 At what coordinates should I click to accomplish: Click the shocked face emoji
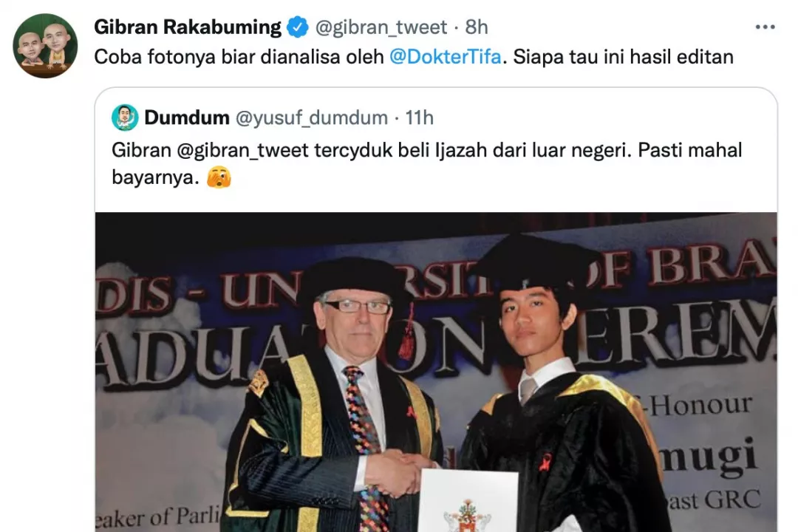(219, 177)
